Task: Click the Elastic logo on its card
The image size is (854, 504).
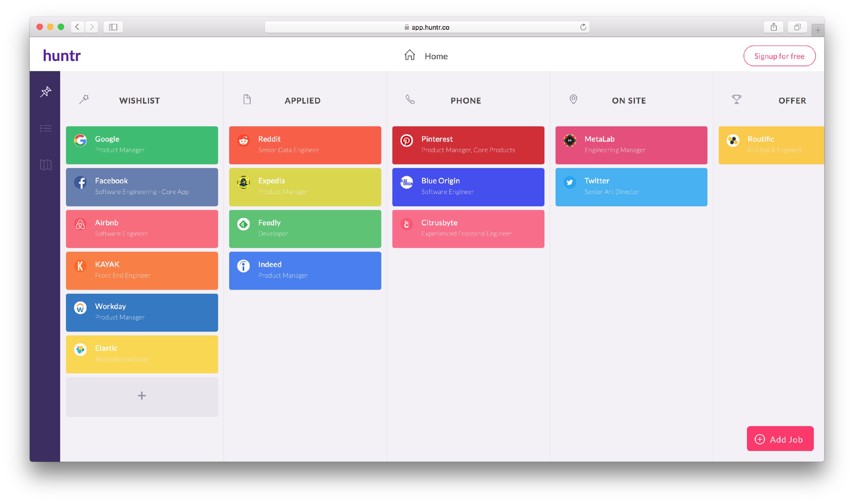Action: pos(80,349)
